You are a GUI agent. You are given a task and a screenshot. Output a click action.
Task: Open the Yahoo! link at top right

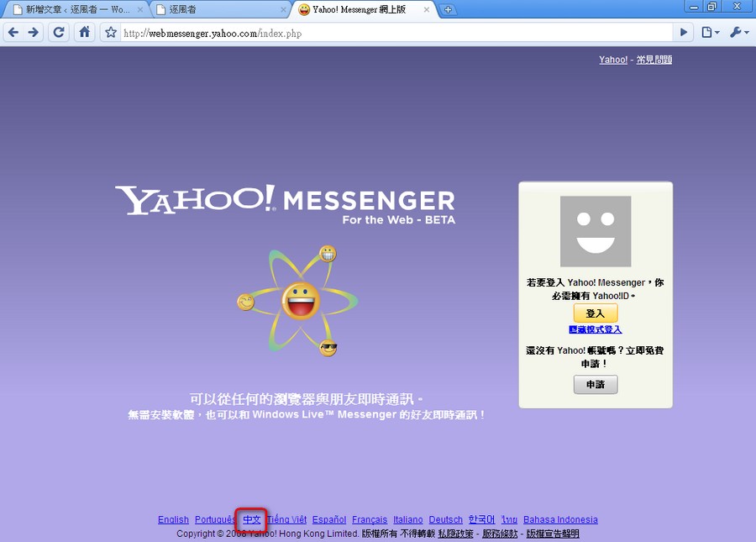coord(613,60)
